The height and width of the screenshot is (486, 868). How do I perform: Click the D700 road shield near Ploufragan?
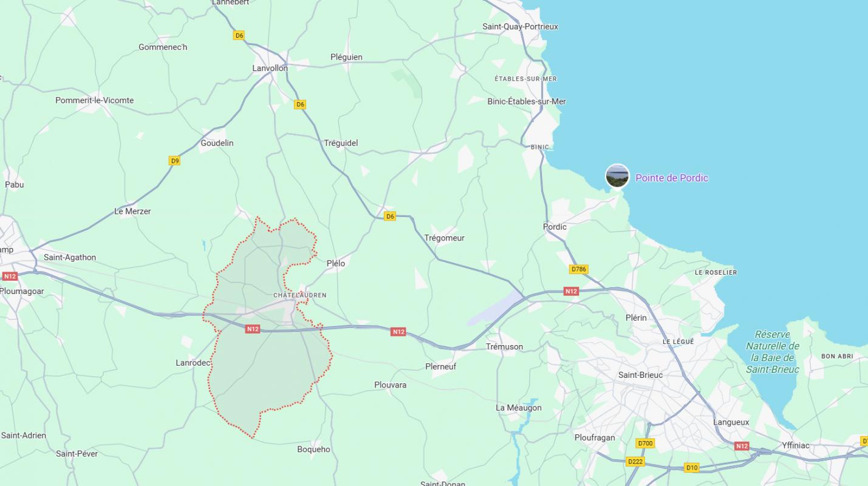pyautogui.click(x=645, y=443)
